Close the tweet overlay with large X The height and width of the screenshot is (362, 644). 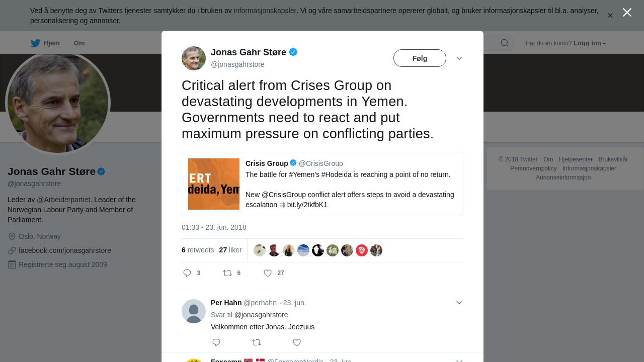627,12
